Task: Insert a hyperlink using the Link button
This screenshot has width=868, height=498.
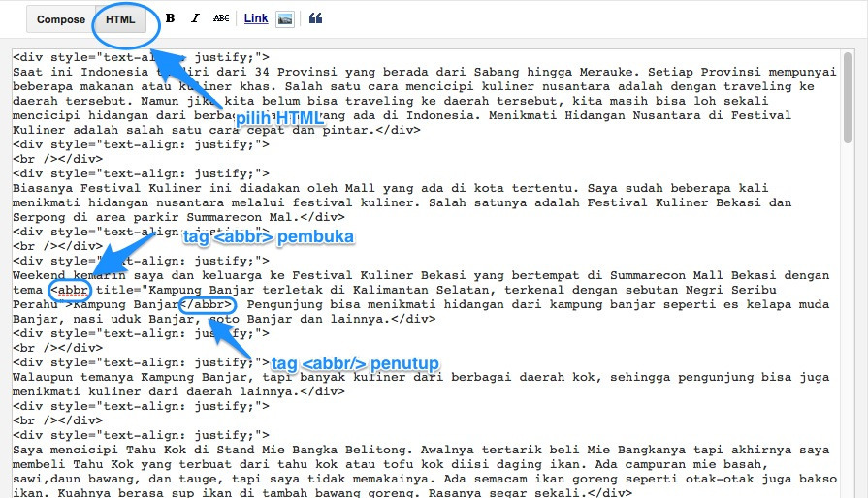Action: point(256,18)
